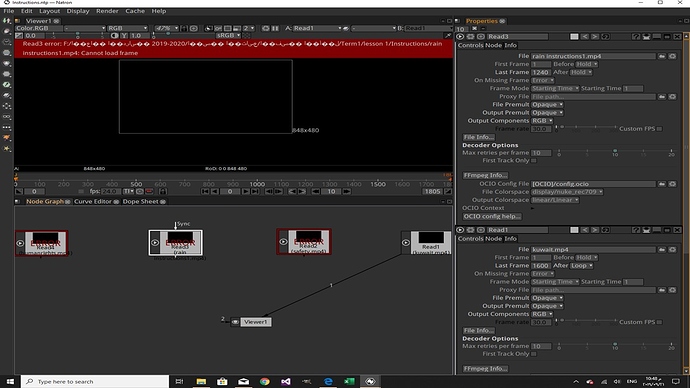Click FFmpeg Info button in Read3 panel
This screenshot has width=690, height=388.
click(x=485, y=175)
